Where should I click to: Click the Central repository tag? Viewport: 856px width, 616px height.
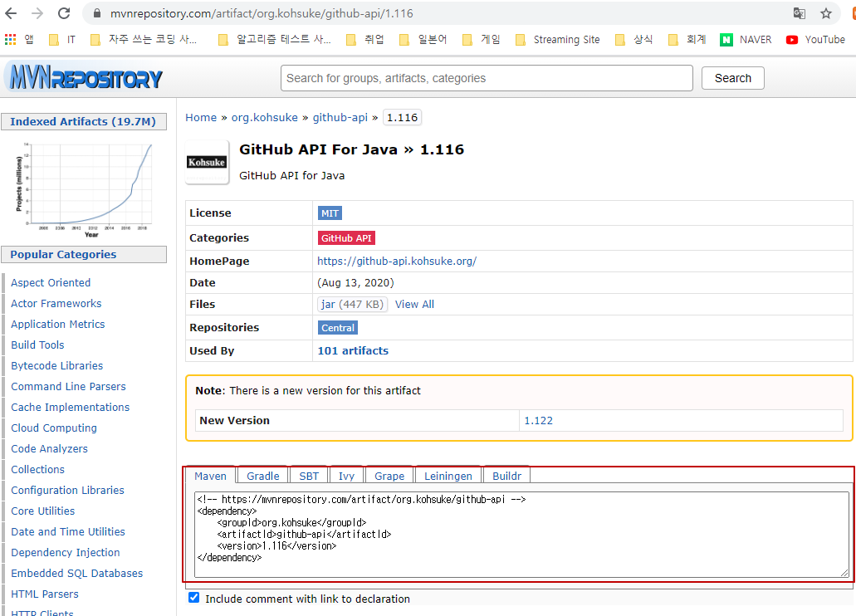pyautogui.click(x=337, y=328)
